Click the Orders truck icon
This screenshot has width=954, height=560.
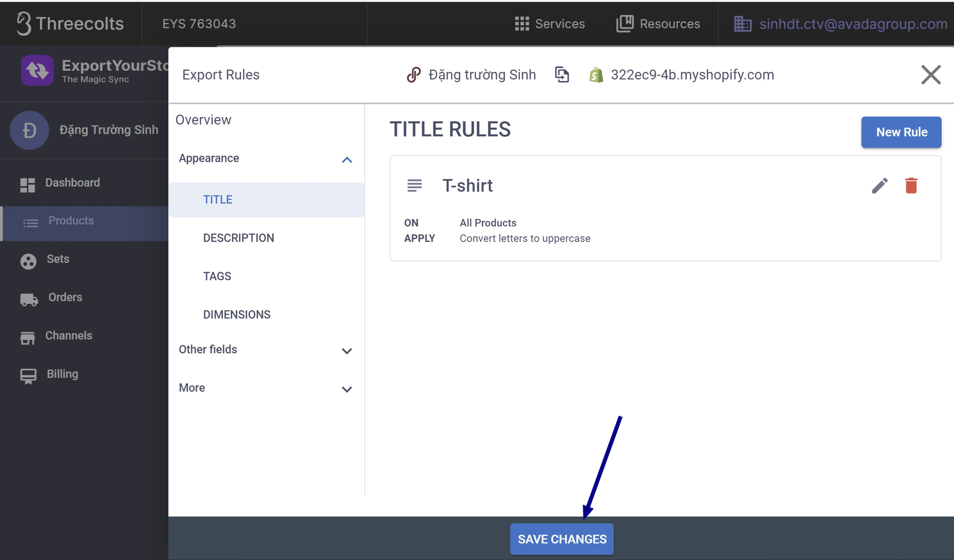pos(29,300)
